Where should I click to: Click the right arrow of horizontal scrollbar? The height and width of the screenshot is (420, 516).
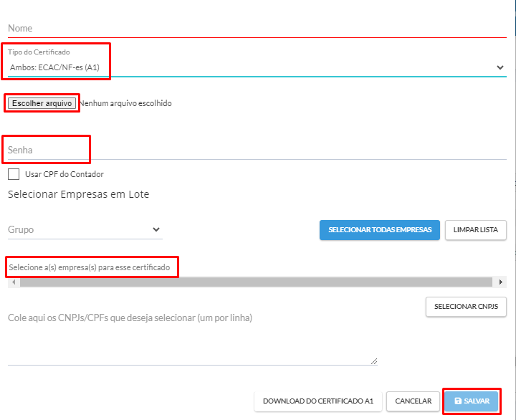click(500, 282)
